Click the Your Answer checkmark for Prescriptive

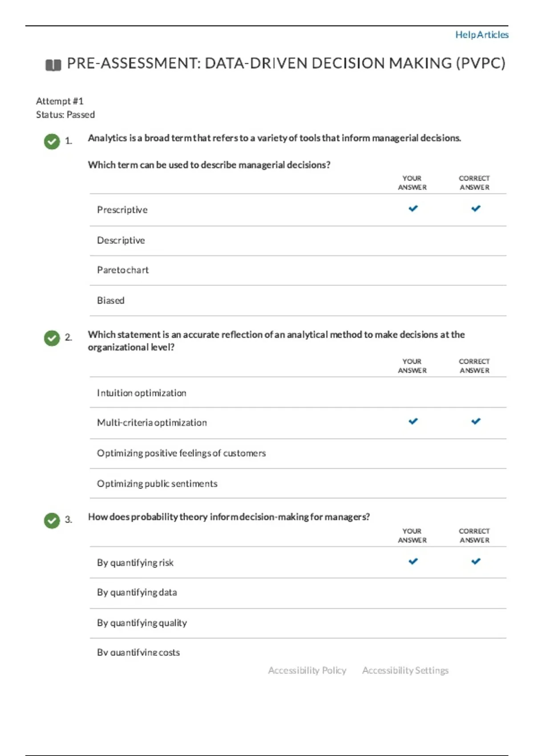pos(413,208)
